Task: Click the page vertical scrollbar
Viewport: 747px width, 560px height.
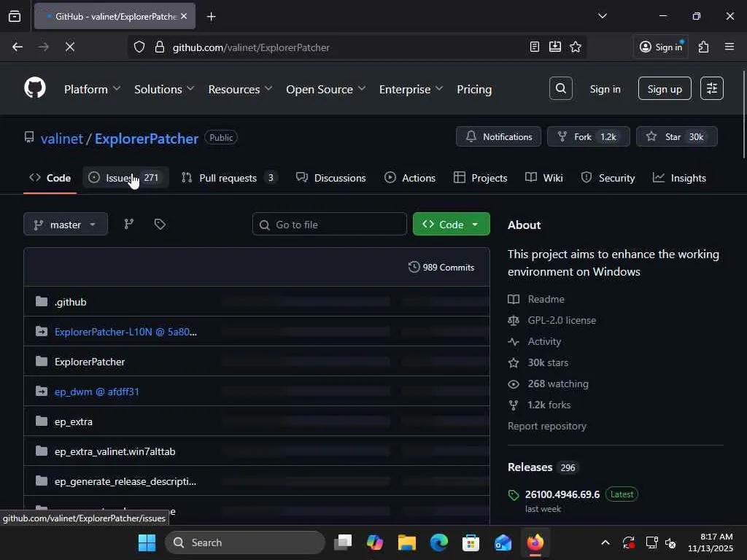Action: (743, 114)
